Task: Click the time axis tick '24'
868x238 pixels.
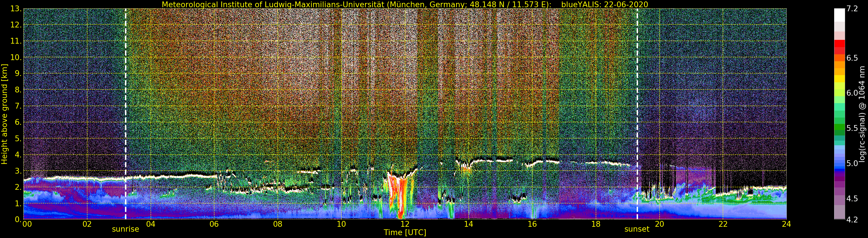Action: click(786, 224)
